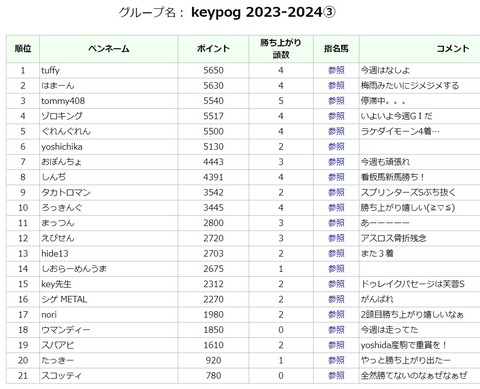
Task: Open the 参照 link for tuffy
Action: (x=336, y=70)
